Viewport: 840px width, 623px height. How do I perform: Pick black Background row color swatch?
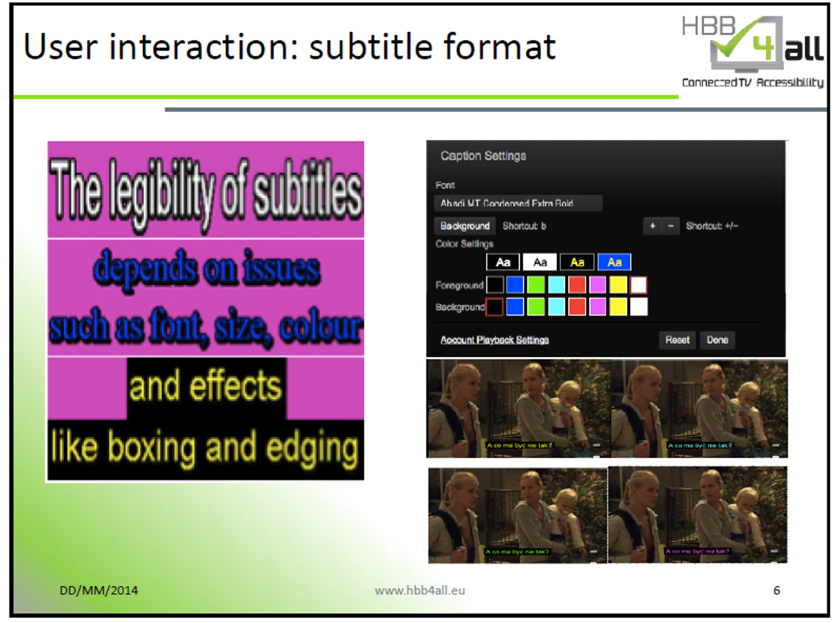(495, 307)
